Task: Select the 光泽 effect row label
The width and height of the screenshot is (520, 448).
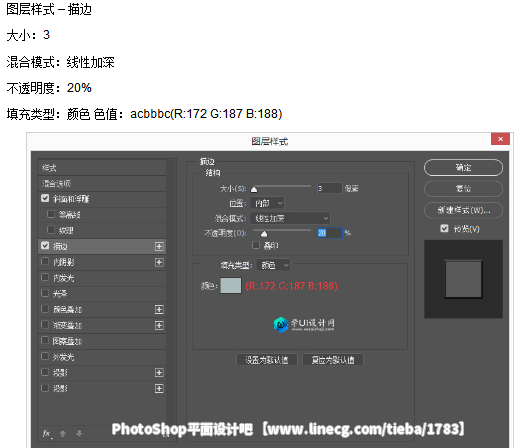Action: pos(60,294)
